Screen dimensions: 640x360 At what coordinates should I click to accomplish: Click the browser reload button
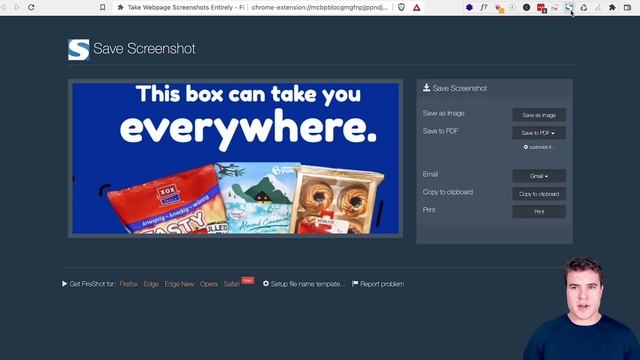(x=31, y=7)
